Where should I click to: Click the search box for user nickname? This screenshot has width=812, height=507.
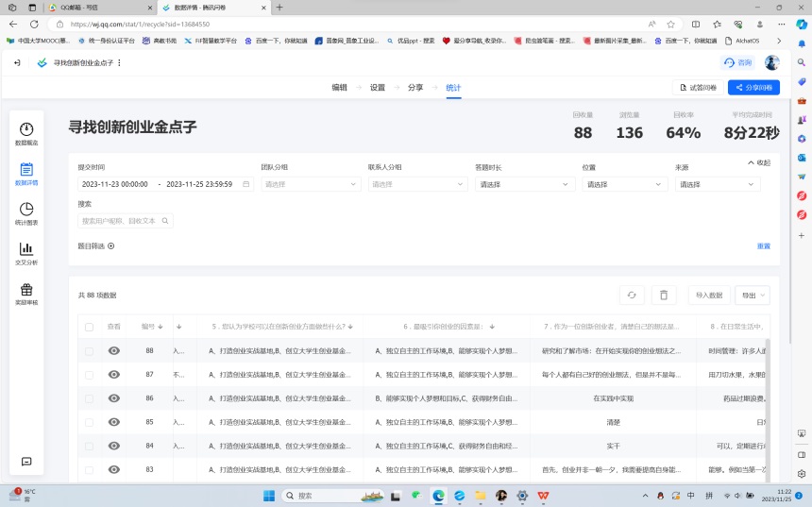[125, 221]
